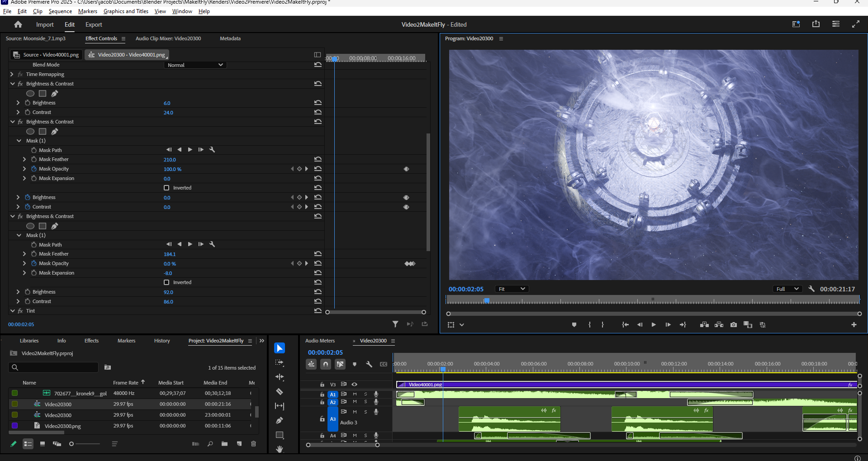The height and width of the screenshot is (461, 868).
Task: Step forward one frame in Program monitor
Action: click(x=668, y=325)
